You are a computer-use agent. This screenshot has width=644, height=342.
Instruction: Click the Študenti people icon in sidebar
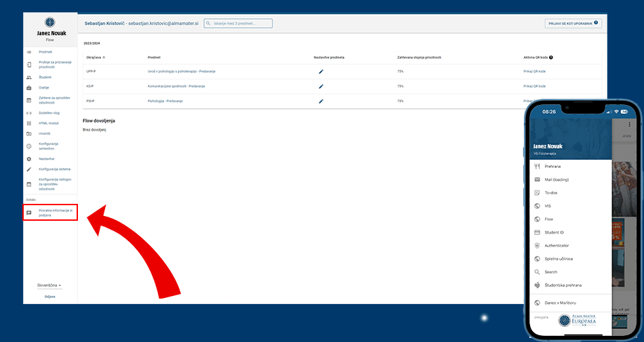coord(28,77)
